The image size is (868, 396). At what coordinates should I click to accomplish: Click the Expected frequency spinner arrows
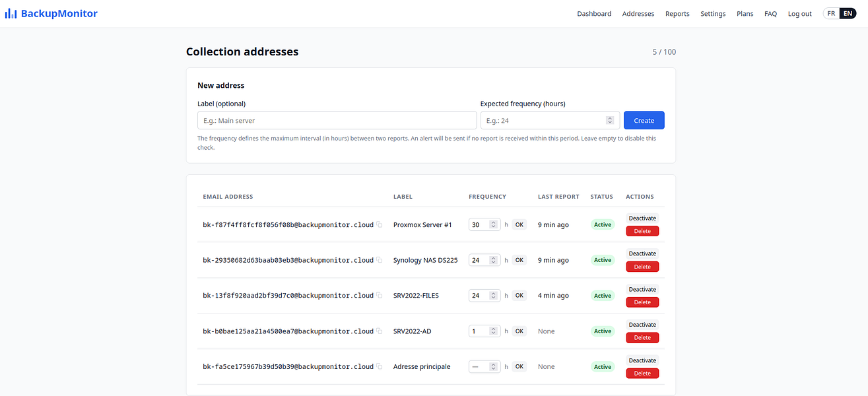coord(610,120)
